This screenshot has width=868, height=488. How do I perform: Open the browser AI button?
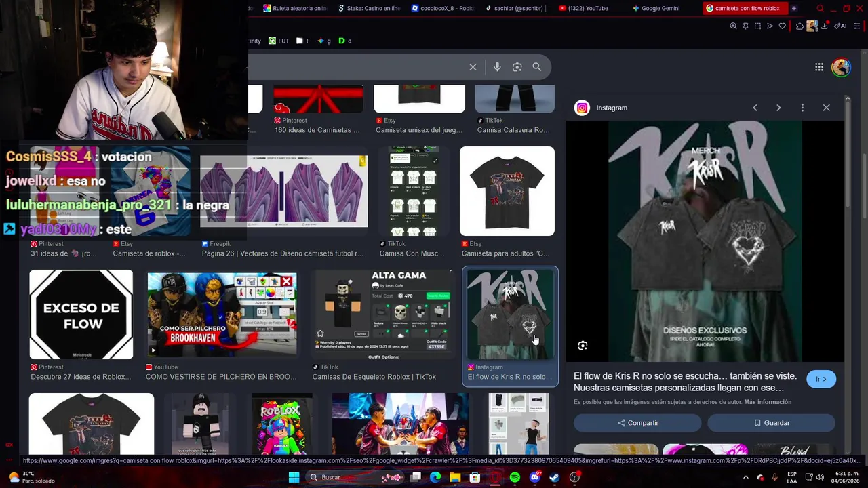point(840,26)
